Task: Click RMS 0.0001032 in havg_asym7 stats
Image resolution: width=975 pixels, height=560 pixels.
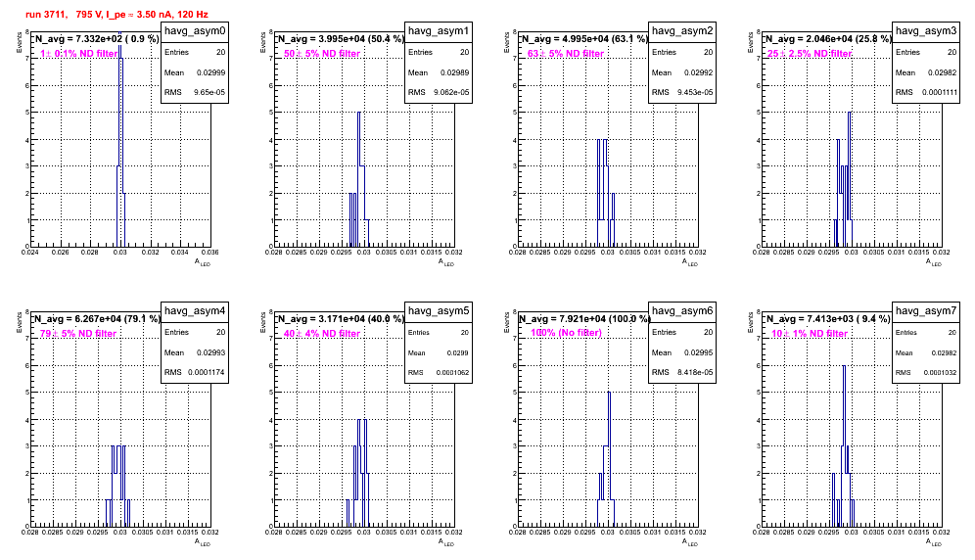Action: pos(926,373)
